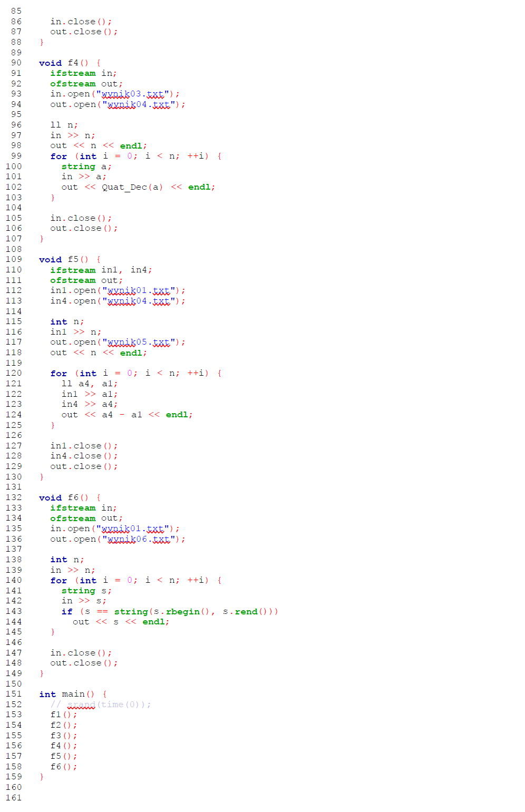525x812 pixels.
Task: Click the commented '// srand(time(0));' line
Action: coord(101,705)
